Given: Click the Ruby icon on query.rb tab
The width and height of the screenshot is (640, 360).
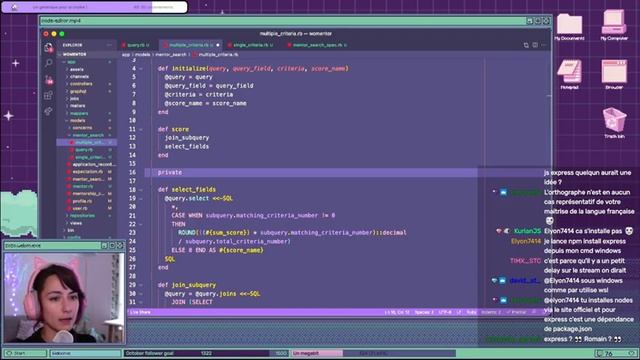Looking at the screenshot, I should click(124, 45).
